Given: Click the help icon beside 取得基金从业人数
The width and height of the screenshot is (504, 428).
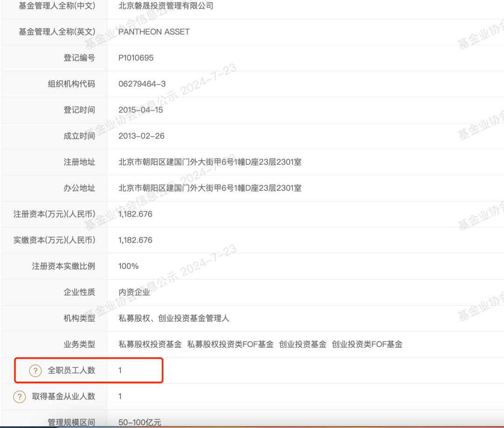Looking at the screenshot, I should (19, 396).
